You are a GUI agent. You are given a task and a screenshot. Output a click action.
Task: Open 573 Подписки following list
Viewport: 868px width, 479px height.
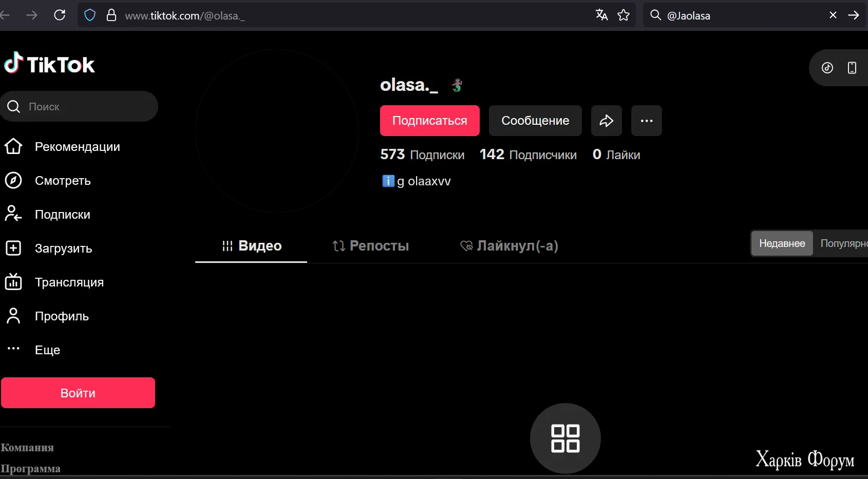(422, 155)
